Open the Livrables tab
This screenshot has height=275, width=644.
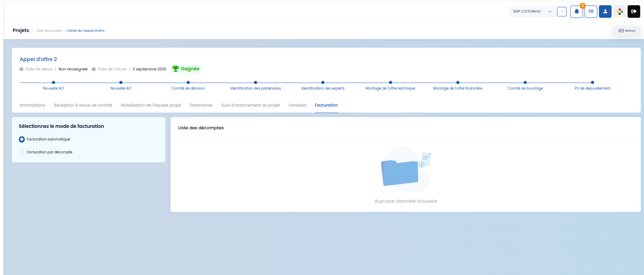point(297,105)
